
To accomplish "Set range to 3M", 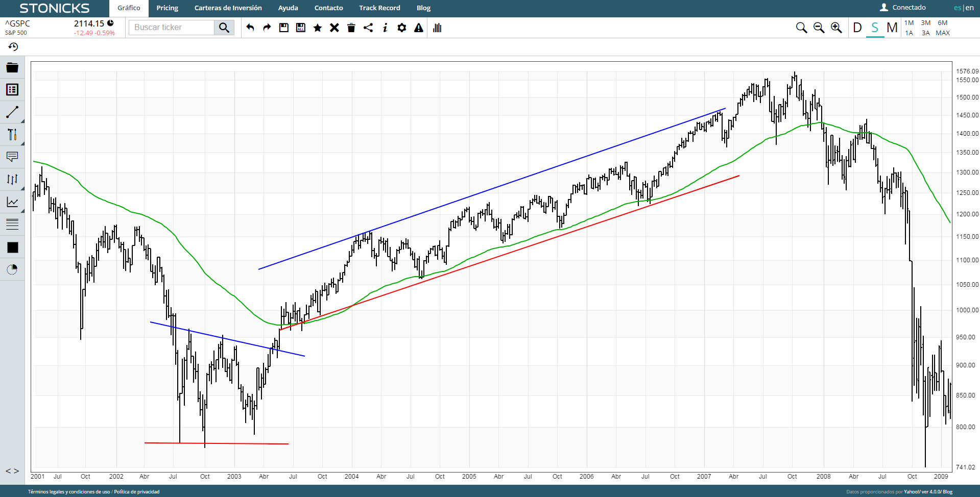I will pyautogui.click(x=926, y=23).
